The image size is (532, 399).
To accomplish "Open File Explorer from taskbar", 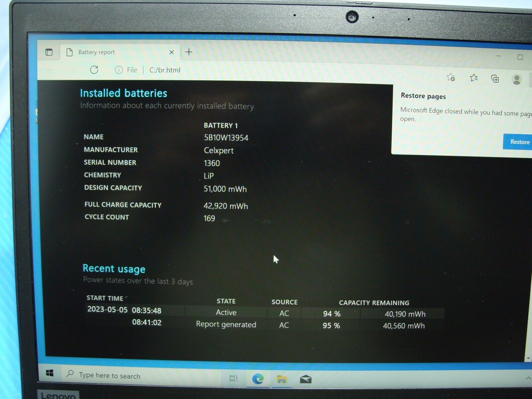I will click(282, 379).
